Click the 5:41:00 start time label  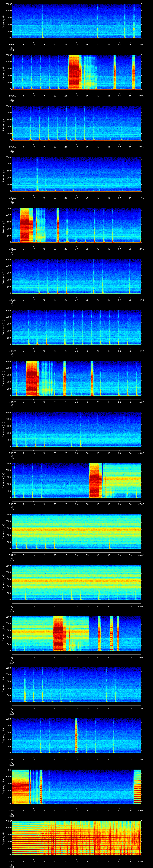pos(12,249)
